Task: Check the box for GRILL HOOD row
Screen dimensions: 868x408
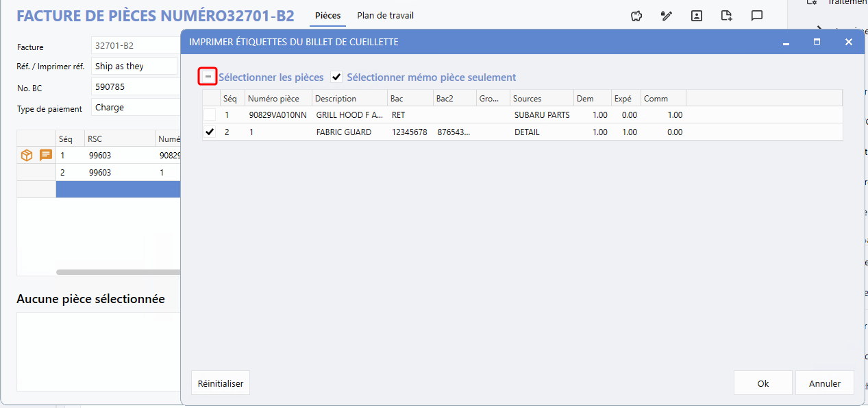Action: [210, 115]
